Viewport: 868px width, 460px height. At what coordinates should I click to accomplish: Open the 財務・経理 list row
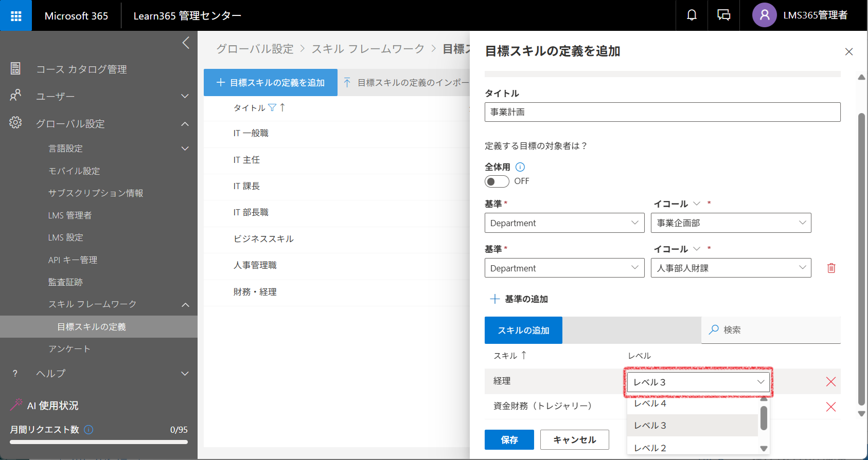pyautogui.click(x=336, y=292)
